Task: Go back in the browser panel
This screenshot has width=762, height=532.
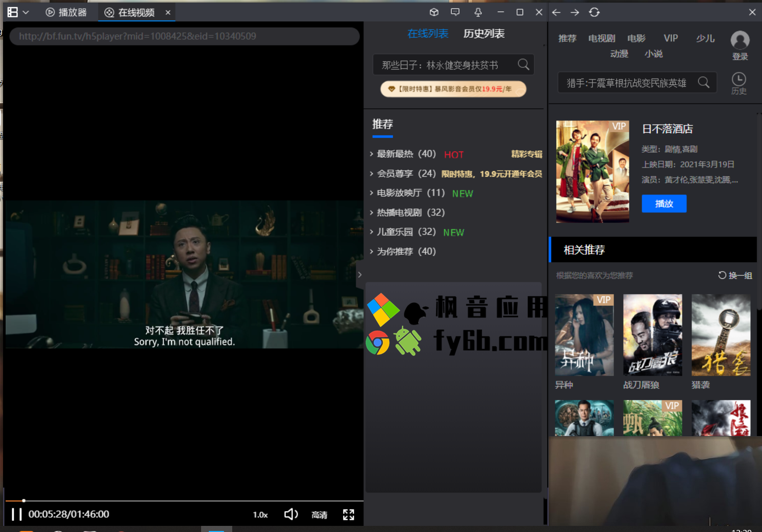Action: (556, 12)
